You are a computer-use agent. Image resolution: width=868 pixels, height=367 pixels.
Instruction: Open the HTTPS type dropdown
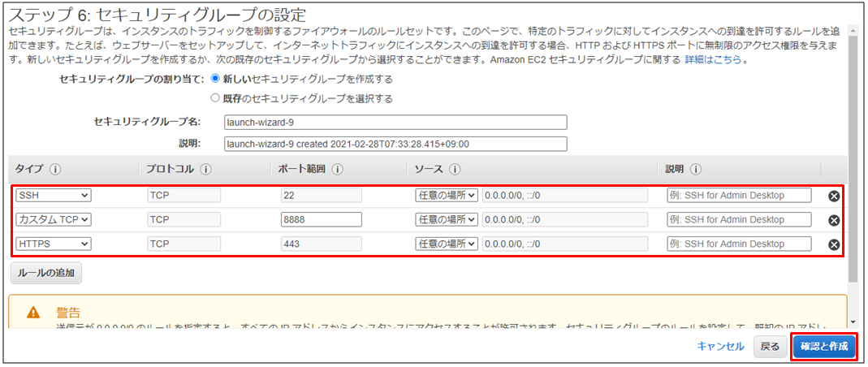[54, 244]
